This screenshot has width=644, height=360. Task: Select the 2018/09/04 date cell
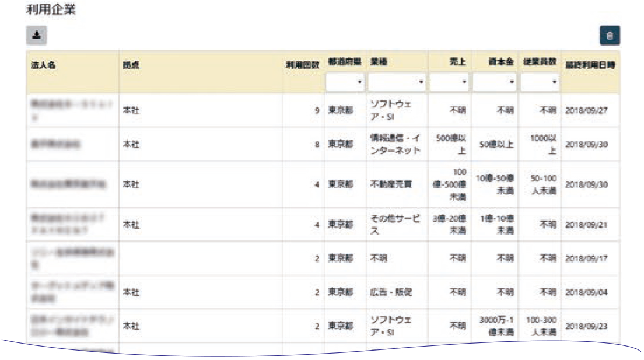pyautogui.click(x=586, y=292)
